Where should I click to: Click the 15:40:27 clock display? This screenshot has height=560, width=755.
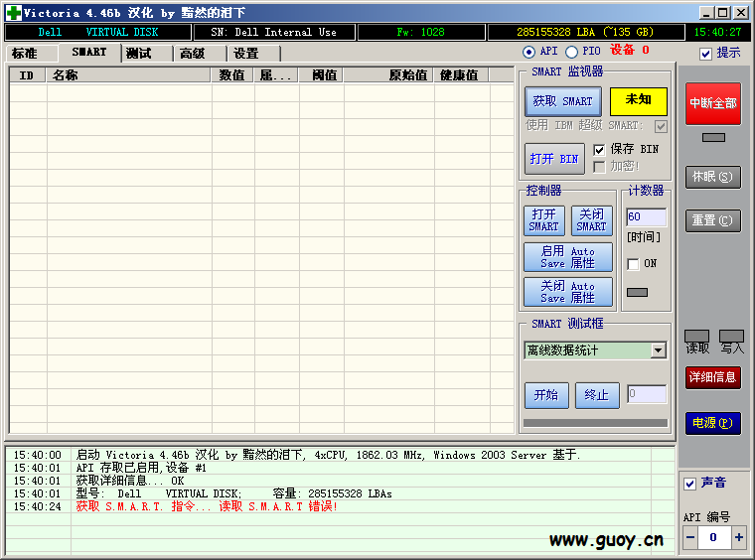tap(717, 32)
